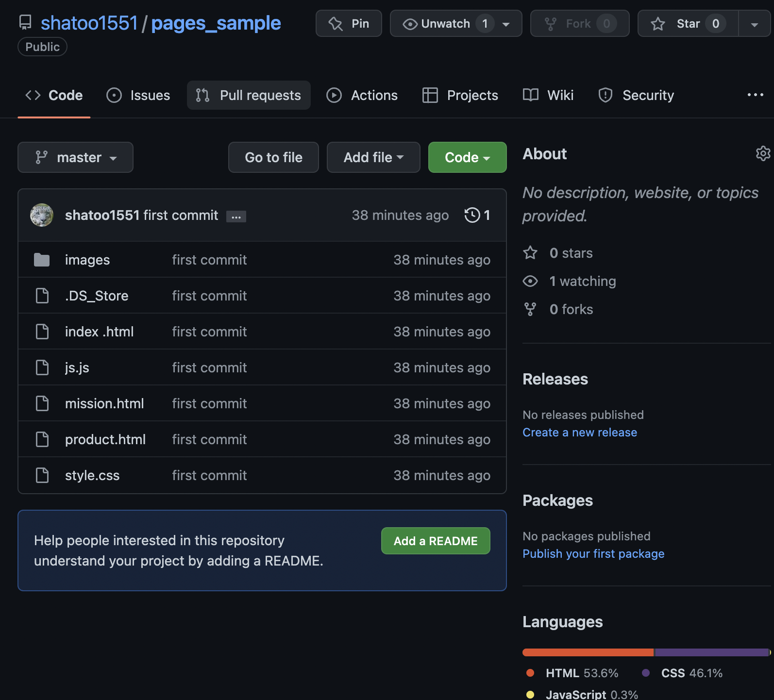Click first commit message on style.css row
Screen dimensions: 774x700
coord(209,475)
